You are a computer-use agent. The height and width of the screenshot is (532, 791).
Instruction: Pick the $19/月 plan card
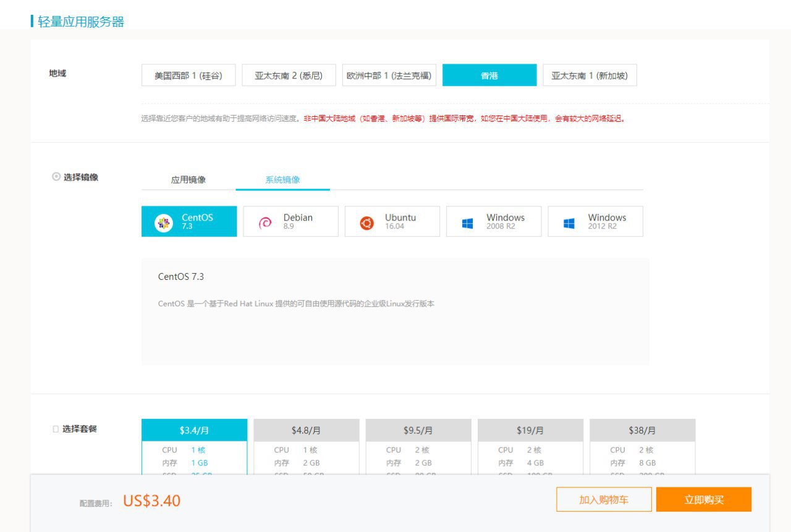(x=530, y=430)
